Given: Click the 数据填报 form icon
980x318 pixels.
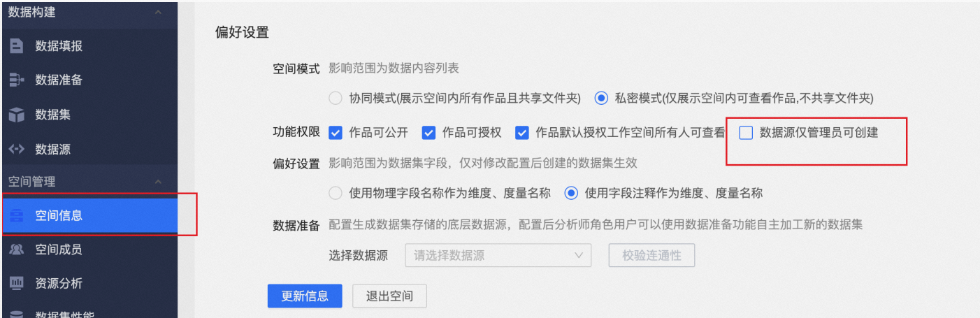Looking at the screenshot, I should [16, 47].
